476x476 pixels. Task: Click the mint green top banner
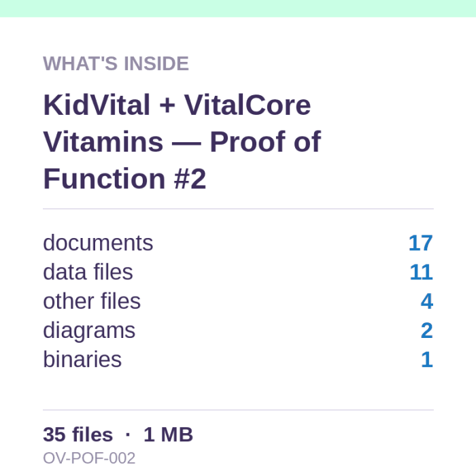pyautogui.click(x=238, y=8)
